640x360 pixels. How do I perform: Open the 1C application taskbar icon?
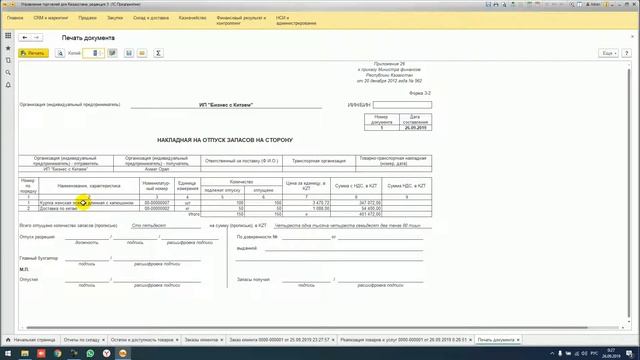tap(123, 353)
